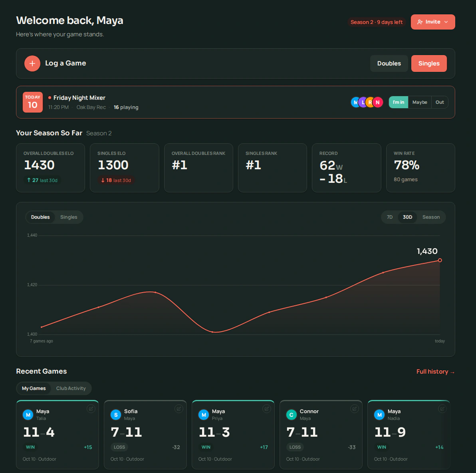
Task: Click the edit icon on the Maya vs Priya card
Action: (266, 409)
